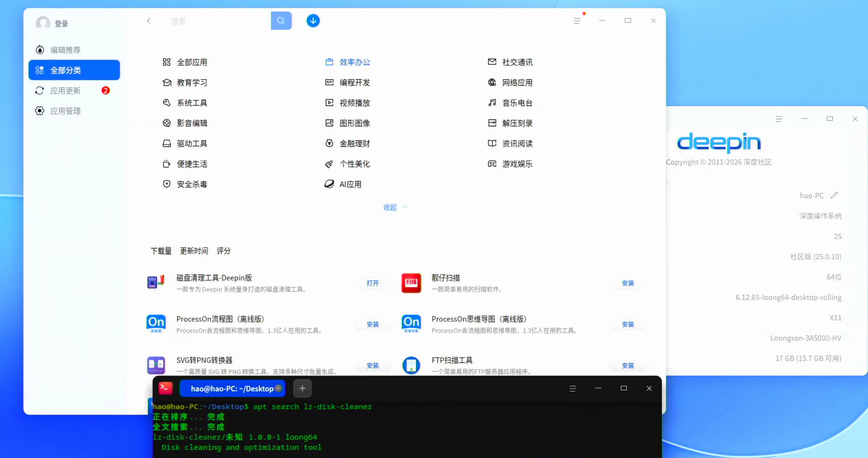Open the 系统工具 category
868x458 pixels.
point(185,103)
